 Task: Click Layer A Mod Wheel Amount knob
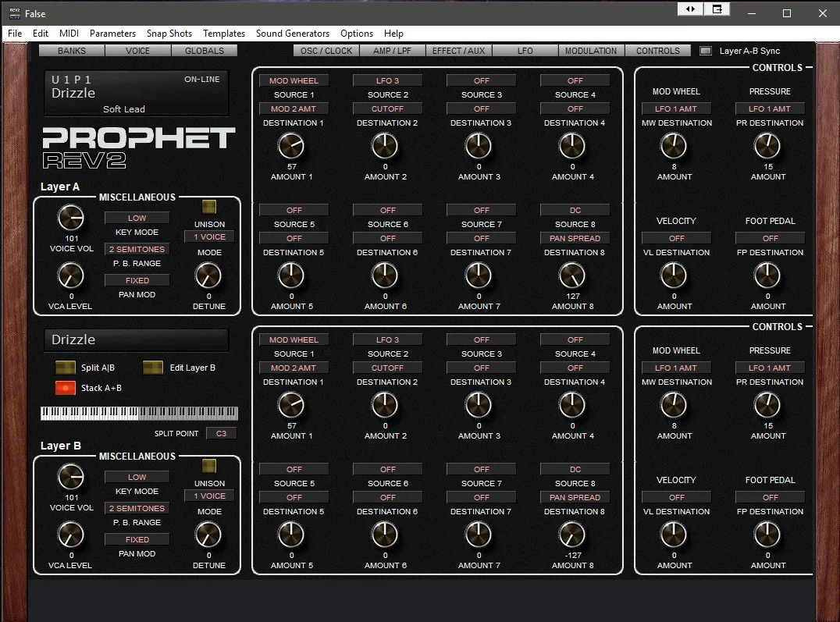click(x=674, y=146)
